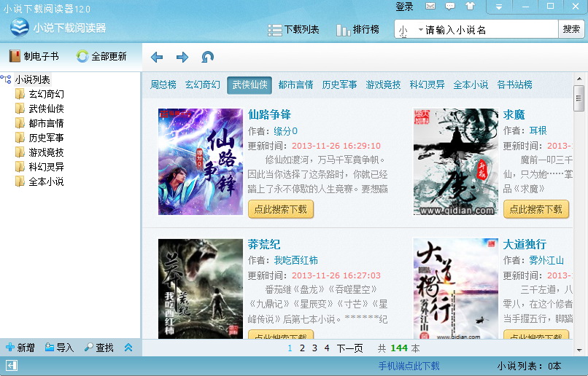Viewport: 588px width, 376px height.
Task: Switch to 玄幻奇幻 category tab
Action: pyautogui.click(x=203, y=85)
